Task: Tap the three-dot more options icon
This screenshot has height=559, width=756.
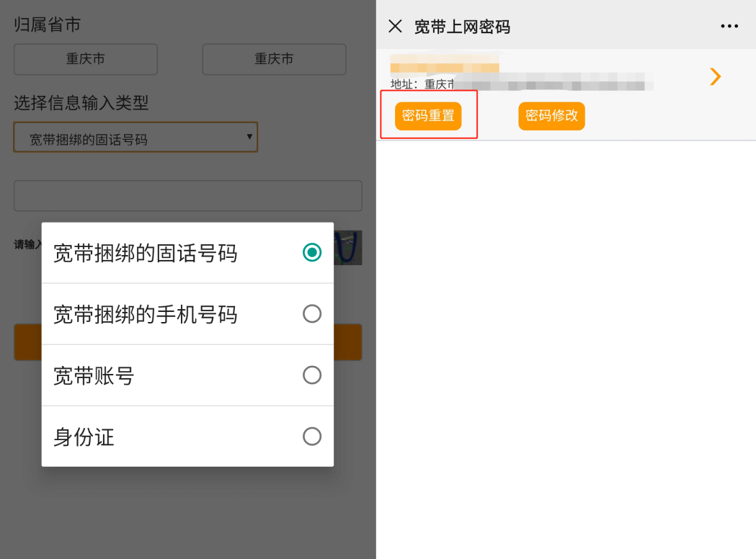Action: click(x=729, y=25)
